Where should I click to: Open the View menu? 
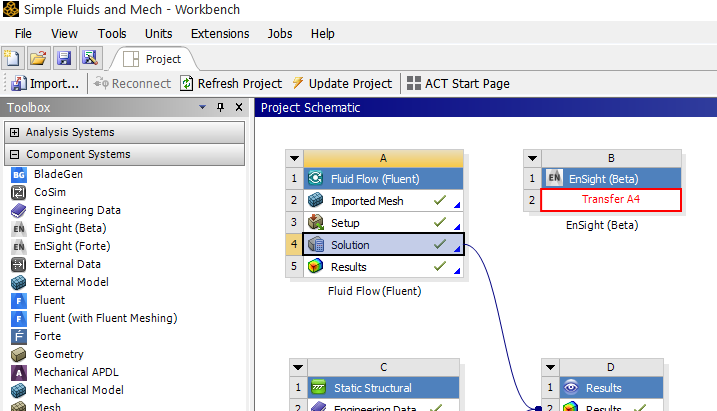64,34
